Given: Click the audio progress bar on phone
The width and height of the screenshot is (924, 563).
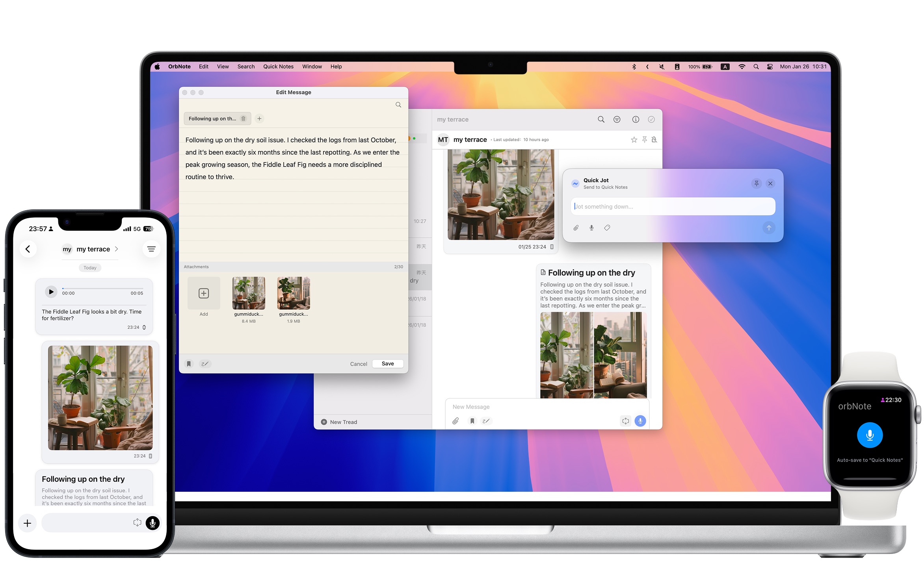Looking at the screenshot, I should coord(104,289).
